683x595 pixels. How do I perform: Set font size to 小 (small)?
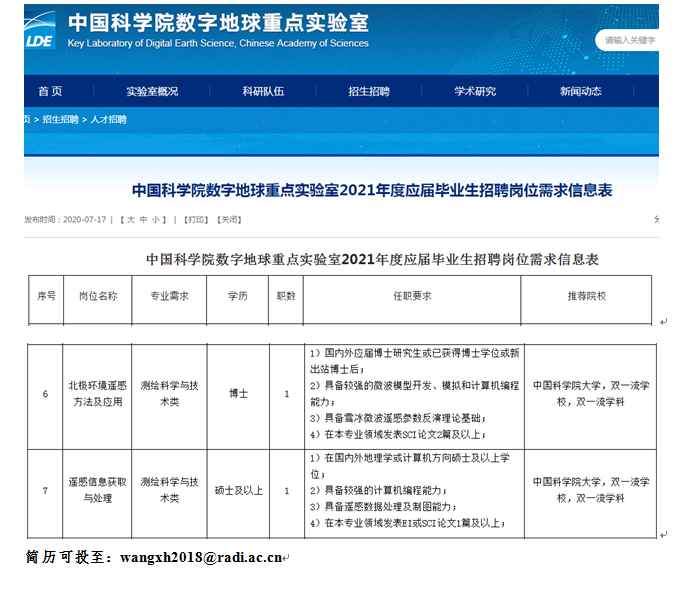coord(156,220)
